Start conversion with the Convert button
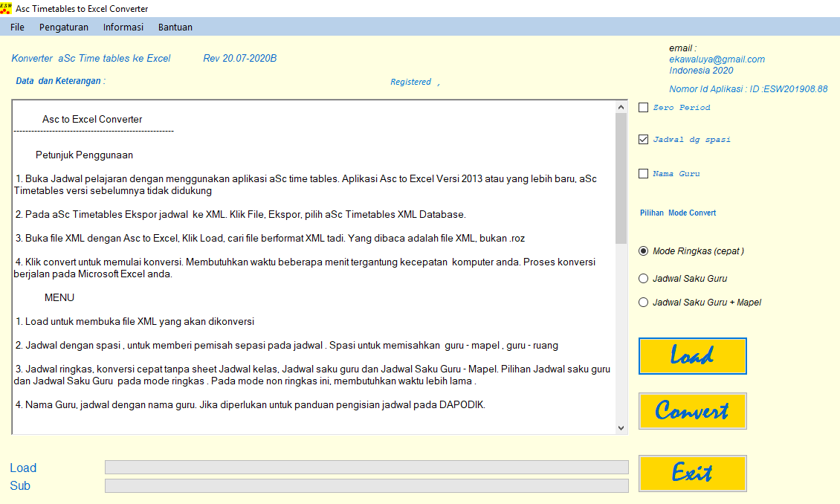840x504 pixels. tap(692, 411)
